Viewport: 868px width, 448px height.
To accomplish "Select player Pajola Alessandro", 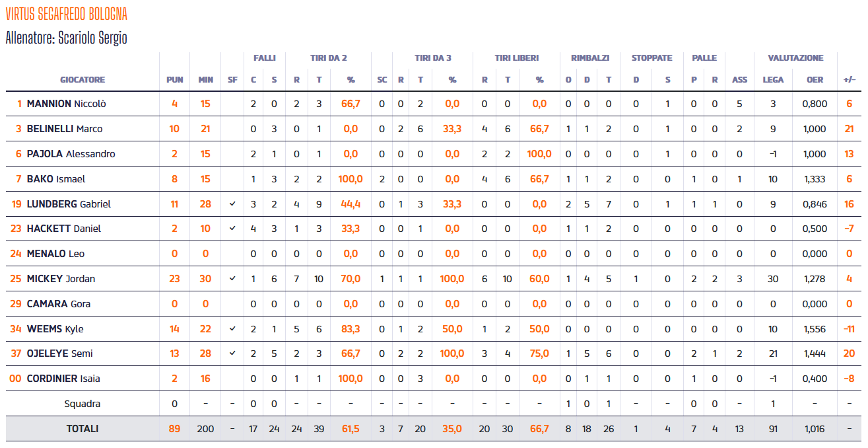I will [x=71, y=154].
